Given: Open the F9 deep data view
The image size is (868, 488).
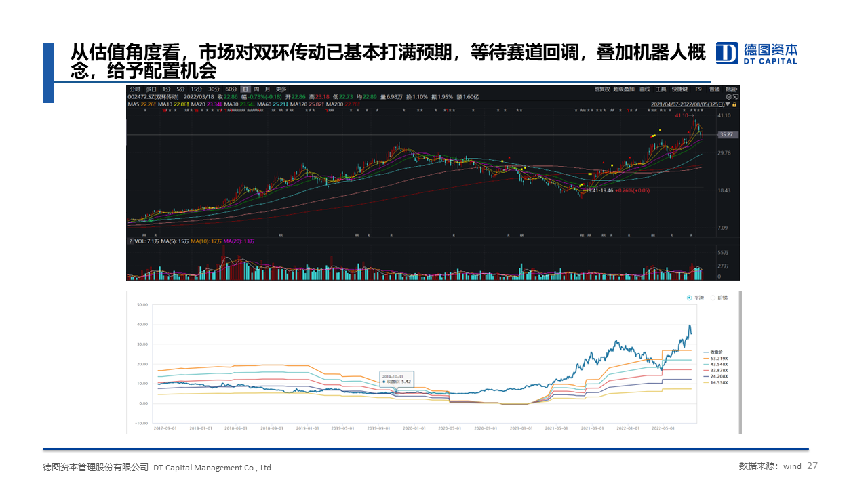Looking at the screenshot, I should tap(698, 89).
